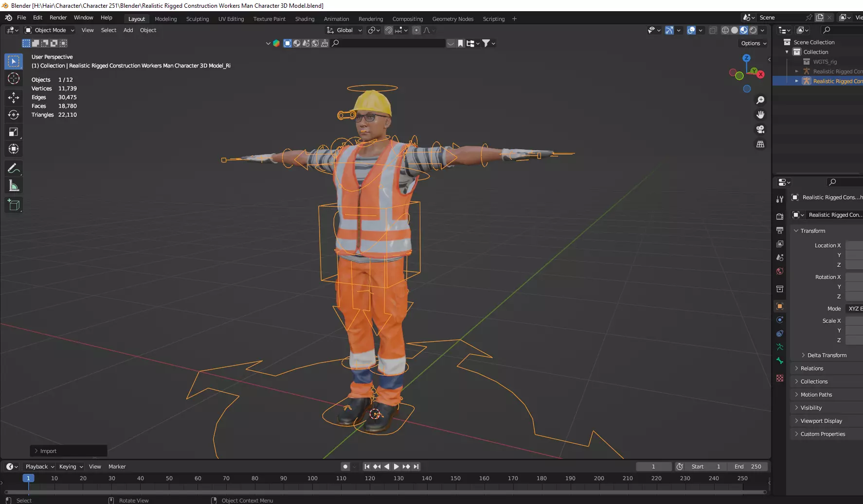Activate the Transform tool

tap(14, 149)
